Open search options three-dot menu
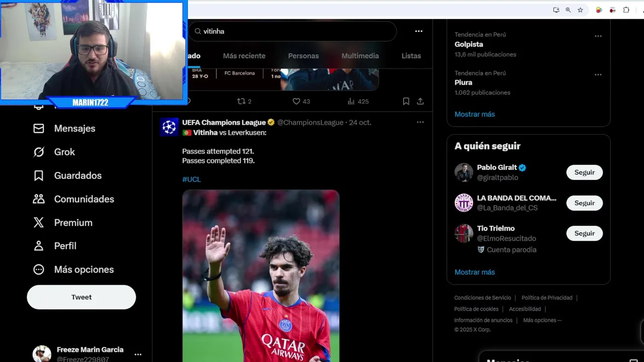 tap(419, 31)
